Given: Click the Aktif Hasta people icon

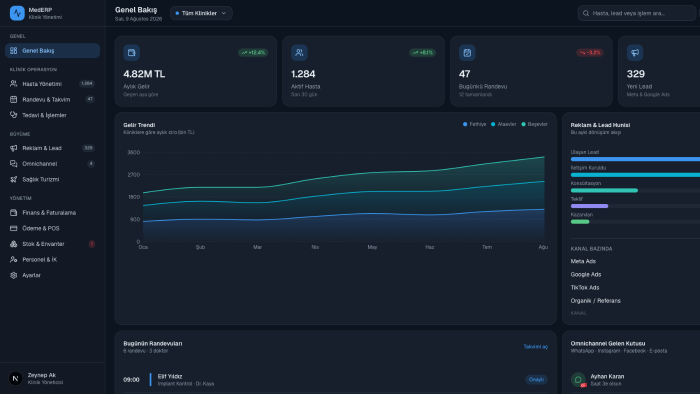Looking at the screenshot, I should pos(299,53).
